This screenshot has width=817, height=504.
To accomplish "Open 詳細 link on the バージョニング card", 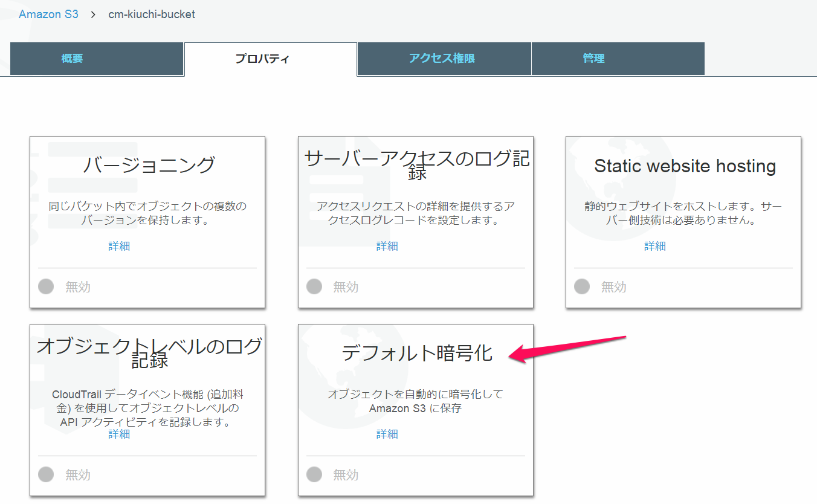I will point(118,246).
